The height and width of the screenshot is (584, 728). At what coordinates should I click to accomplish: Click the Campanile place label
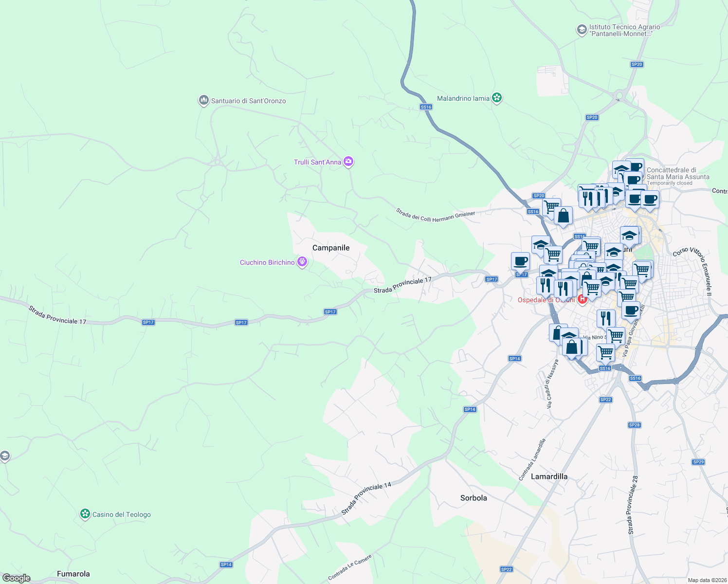[x=331, y=248]
